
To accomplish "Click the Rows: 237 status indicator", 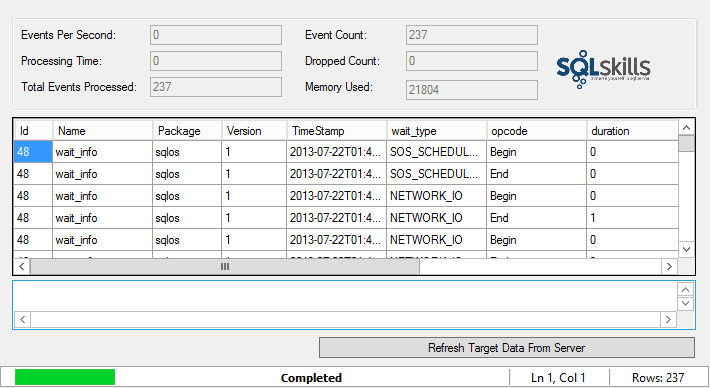I will 658,378.
